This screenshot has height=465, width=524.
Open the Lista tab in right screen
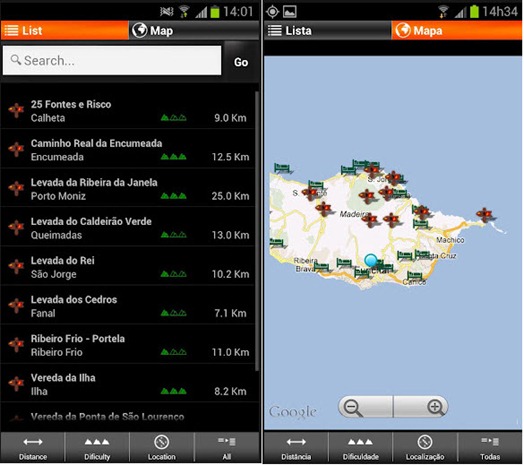pyautogui.click(x=328, y=30)
